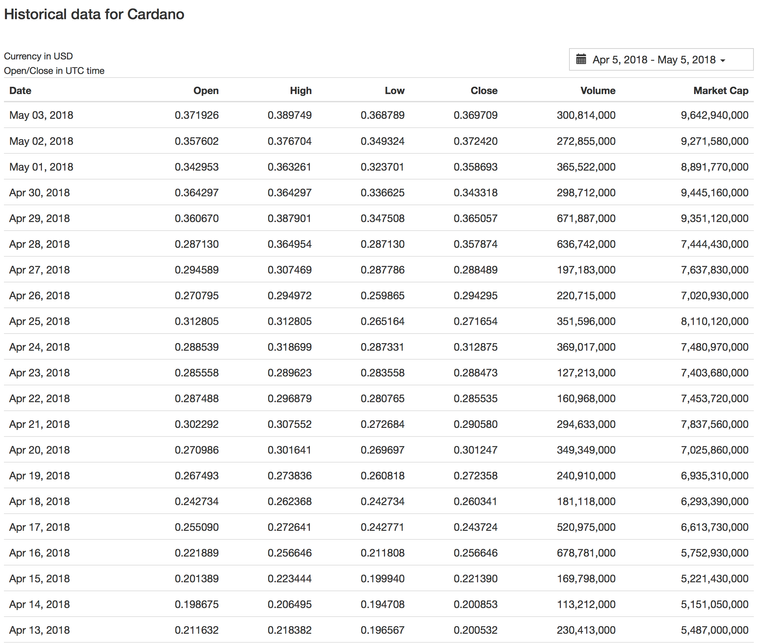768x644 pixels.
Task: Click the low value 0.323701
Action: [382, 167]
